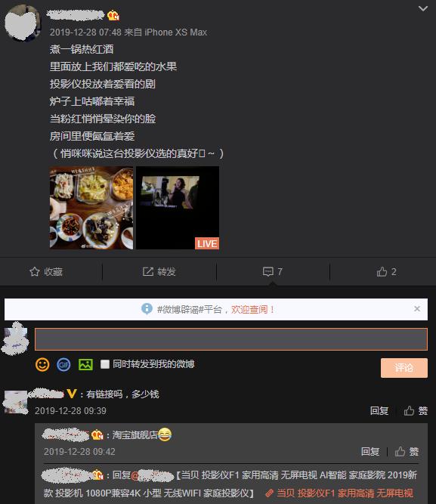This screenshot has height=504, width=436.
Task: Expand the post options chevron at top right
Action: [423, 8]
